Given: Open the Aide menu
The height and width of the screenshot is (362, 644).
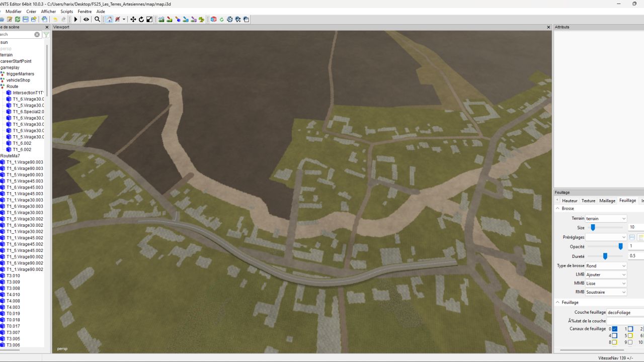Looking at the screenshot, I should 101,12.
